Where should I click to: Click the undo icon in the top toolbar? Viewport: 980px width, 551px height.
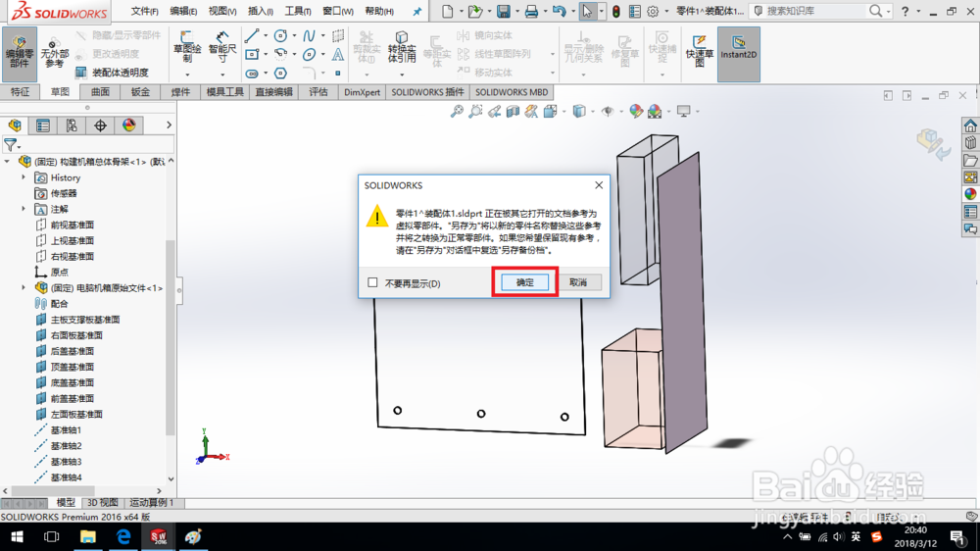coord(559,11)
